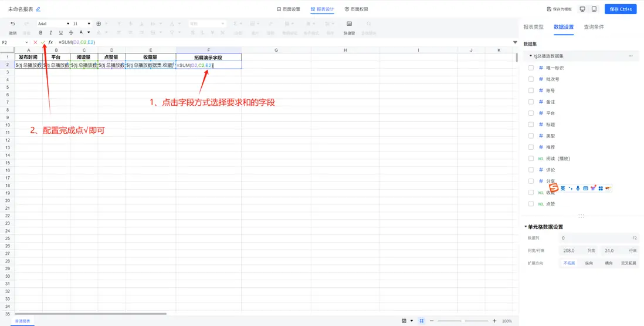
Task: Confirm formula with green checkmark
Action: click(43, 42)
